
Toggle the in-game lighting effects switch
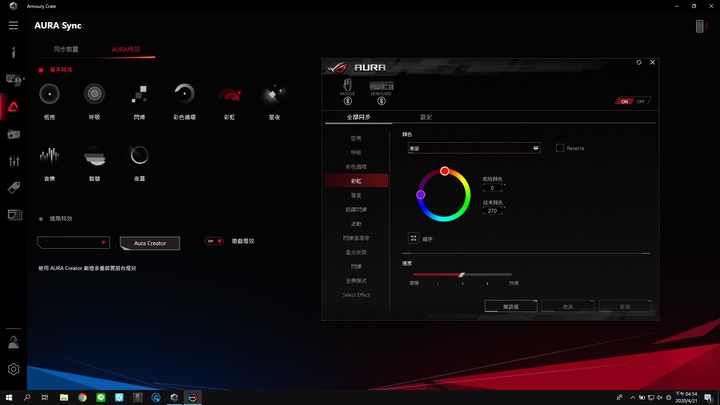(214, 241)
